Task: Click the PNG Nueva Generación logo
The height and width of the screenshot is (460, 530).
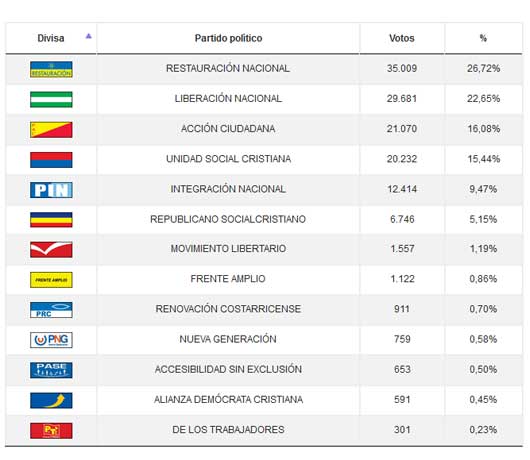Action: point(51,340)
